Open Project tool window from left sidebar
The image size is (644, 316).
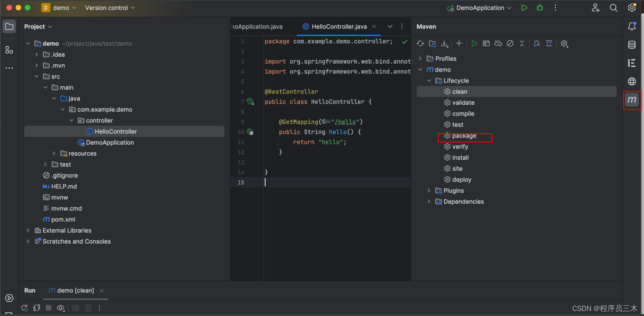9,27
